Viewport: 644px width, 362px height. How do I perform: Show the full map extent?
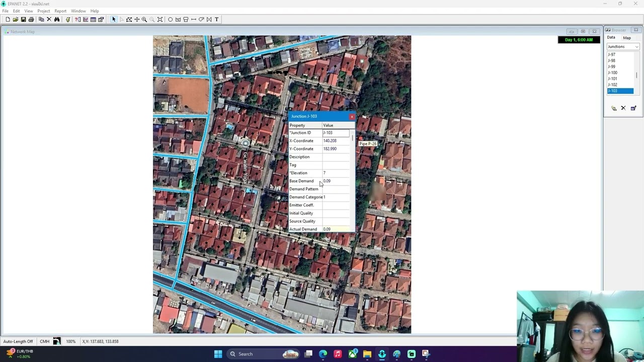point(160,20)
